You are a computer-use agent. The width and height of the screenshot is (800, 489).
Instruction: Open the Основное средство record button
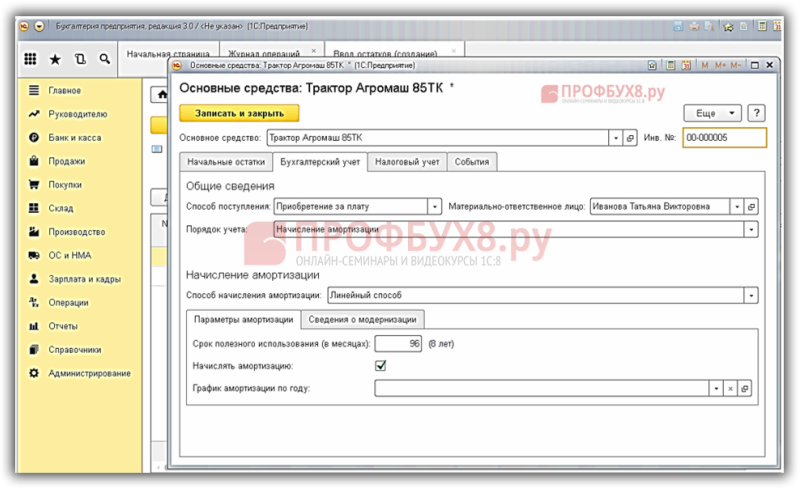[630, 138]
